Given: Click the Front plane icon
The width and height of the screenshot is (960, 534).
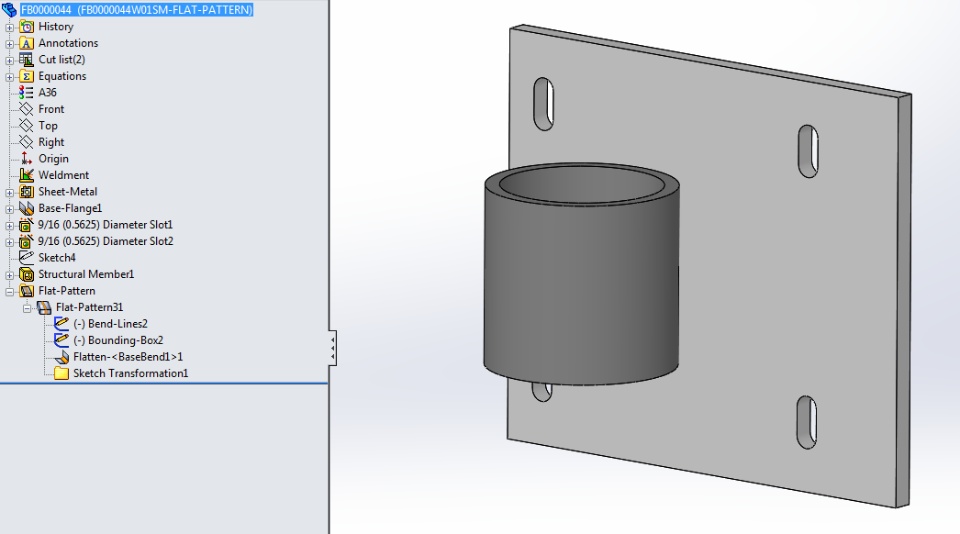Looking at the screenshot, I should click(26, 109).
